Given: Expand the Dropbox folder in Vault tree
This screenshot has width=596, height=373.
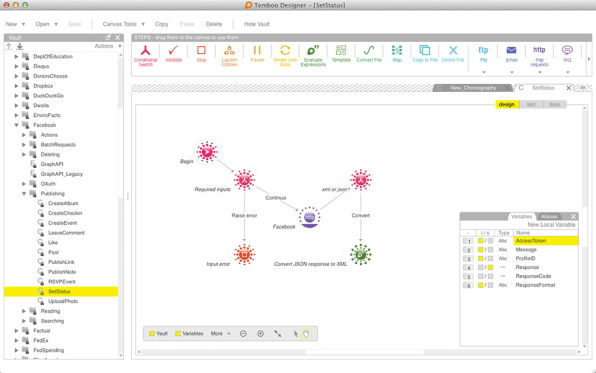Looking at the screenshot, I should tap(16, 86).
